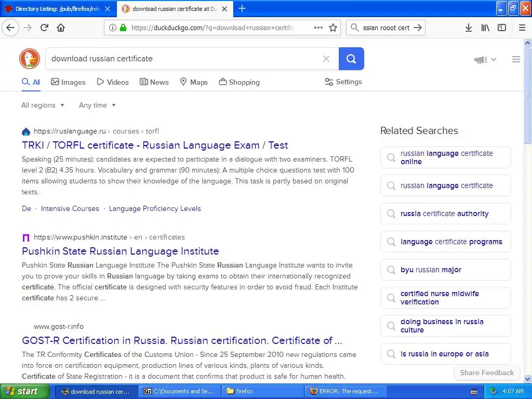This screenshot has width=532, height=399.
Task: Search related: doing business in russia culture
Action: [x=445, y=326]
